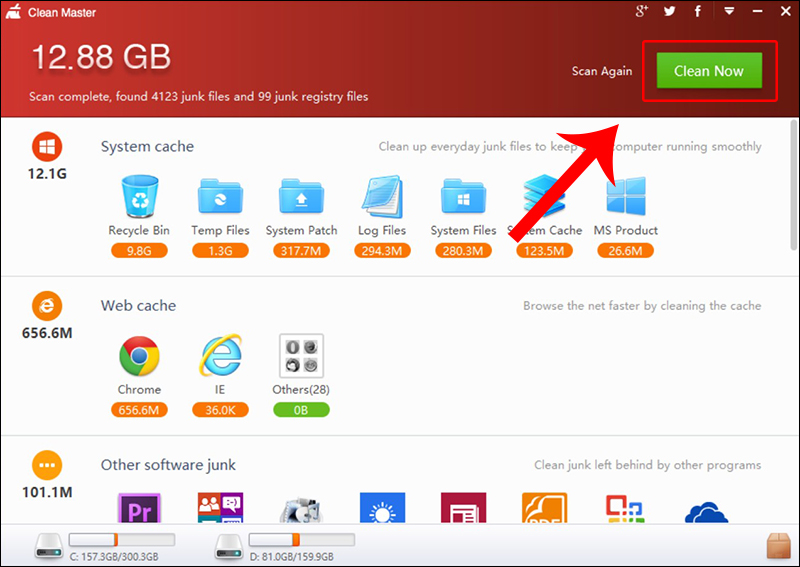Viewport: 800px width, 567px height.
Task: Select the Web cache category icon
Action: (47, 306)
